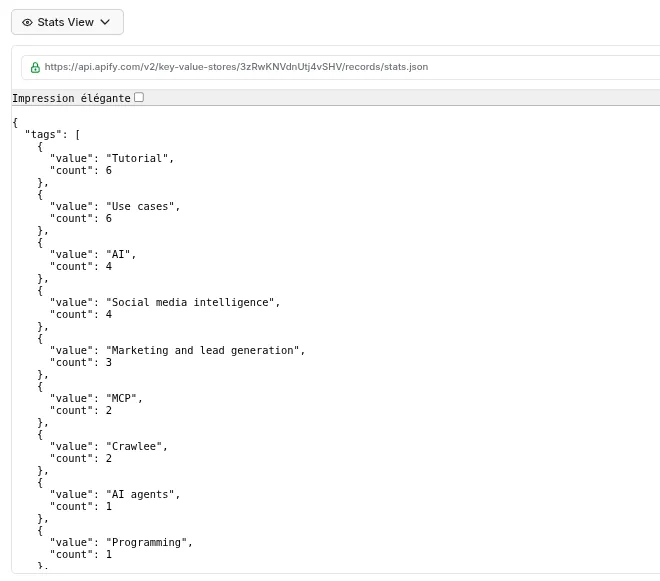Viewport: 660px width, 581px height.
Task: Click the green lock icon by URL
Action: pos(35,67)
